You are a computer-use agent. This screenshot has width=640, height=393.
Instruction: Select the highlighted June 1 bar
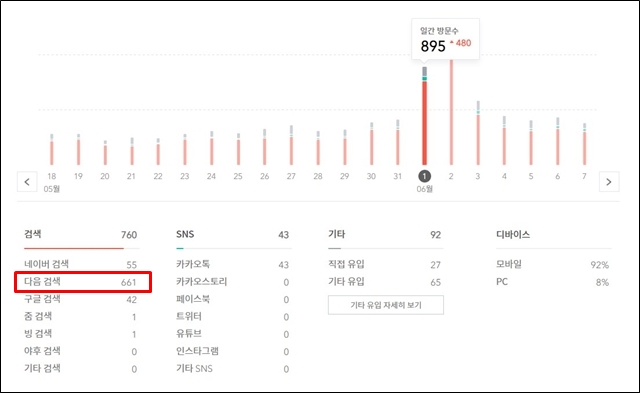[424, 116]
